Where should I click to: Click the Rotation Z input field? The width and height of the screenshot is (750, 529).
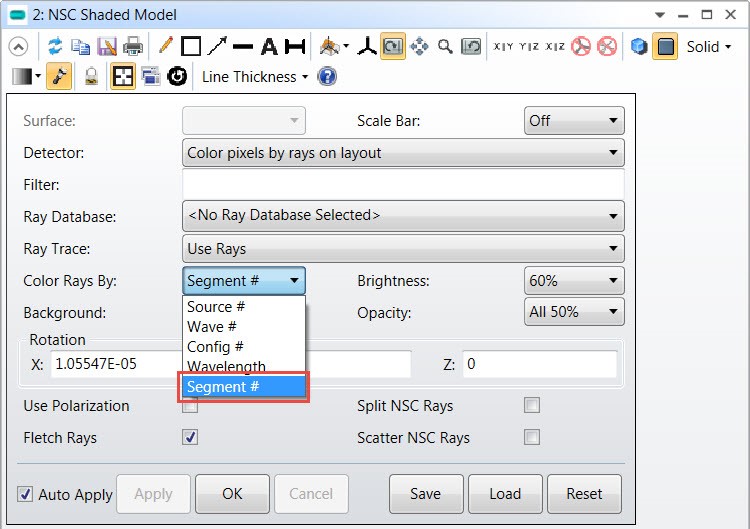coord(540,364)
